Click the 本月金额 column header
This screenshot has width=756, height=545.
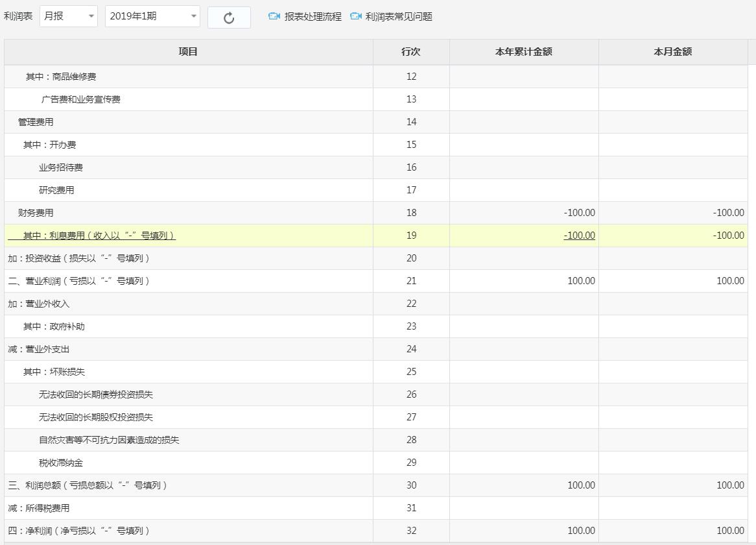pyautogui.click(x=672, y=52)
